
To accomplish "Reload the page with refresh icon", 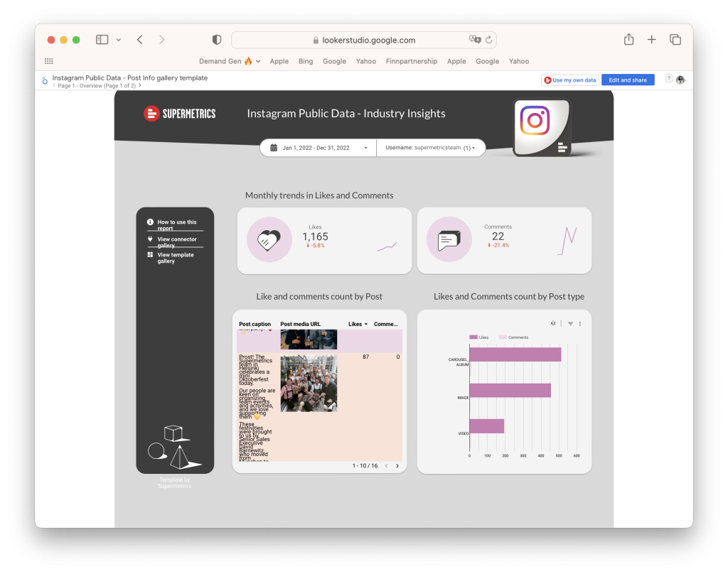I will [489, 40].
